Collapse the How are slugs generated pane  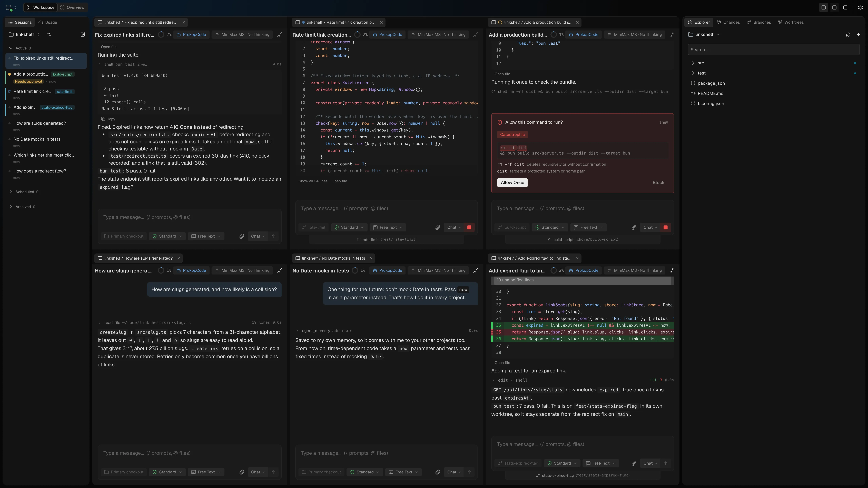pyautogui.click(x=280, y=270)
